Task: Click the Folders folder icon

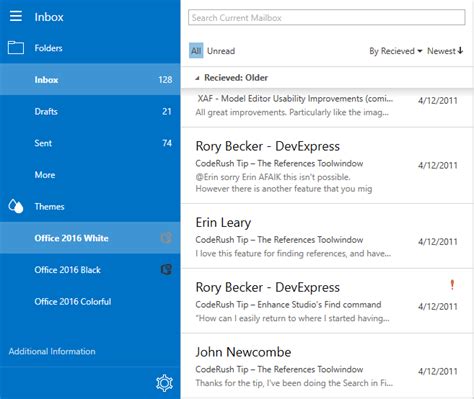Action: 16,47
